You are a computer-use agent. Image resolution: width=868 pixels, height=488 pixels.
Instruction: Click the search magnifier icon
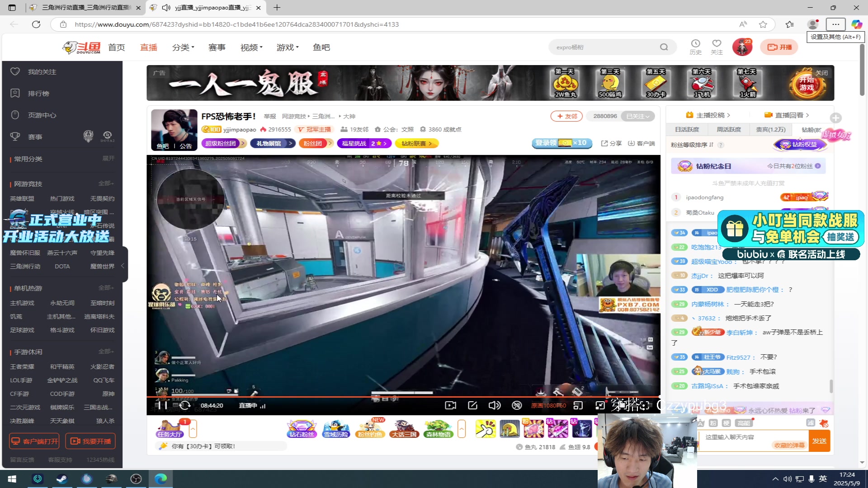coord(664,47)
